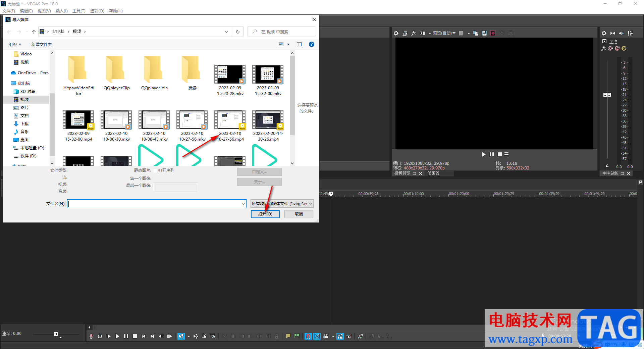Go up one folder level
644x349 pixels.
tap(34, 32)
